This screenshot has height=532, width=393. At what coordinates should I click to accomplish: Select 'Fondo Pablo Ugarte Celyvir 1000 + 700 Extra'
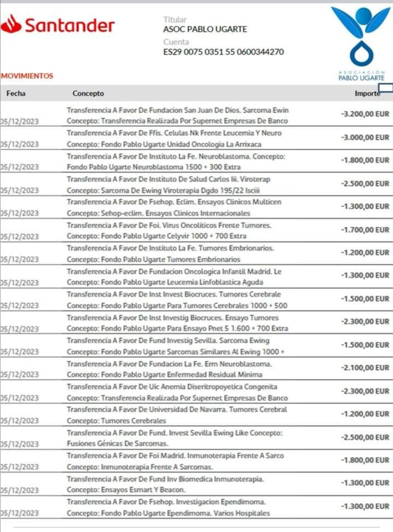173,237
